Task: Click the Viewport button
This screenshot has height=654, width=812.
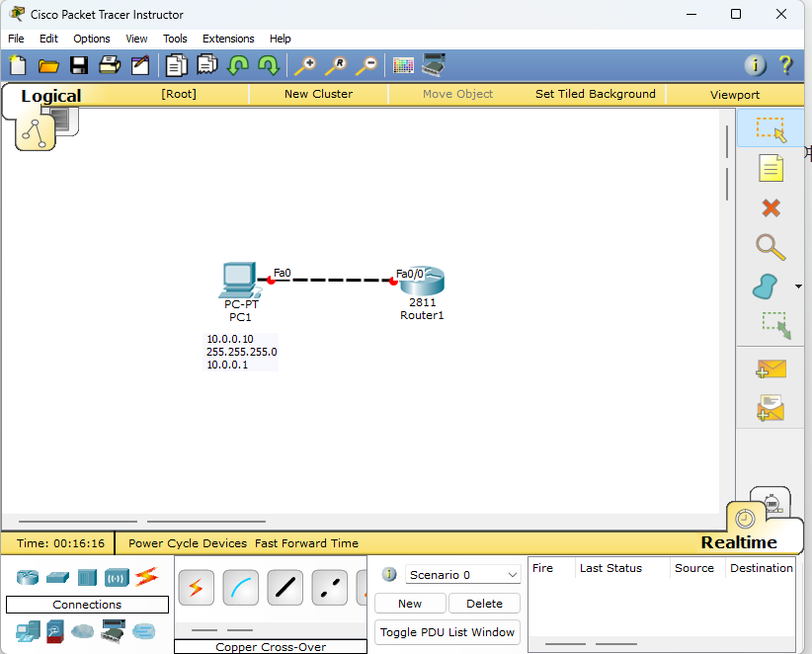Action: (735, 95)
